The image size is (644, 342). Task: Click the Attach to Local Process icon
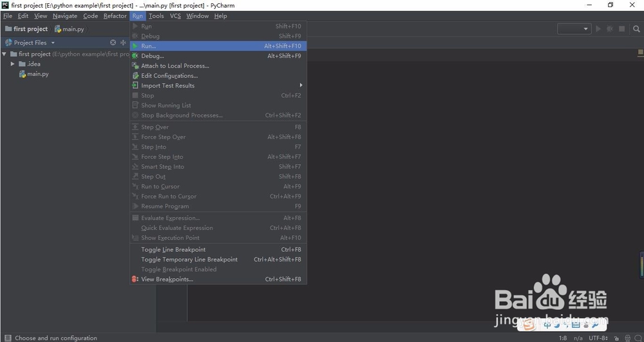click(x=135, y=66)
